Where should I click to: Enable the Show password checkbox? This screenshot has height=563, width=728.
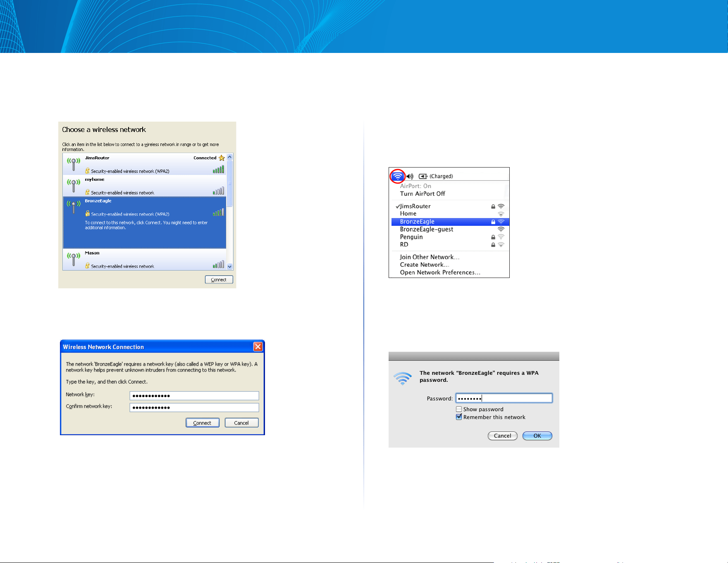459,409
